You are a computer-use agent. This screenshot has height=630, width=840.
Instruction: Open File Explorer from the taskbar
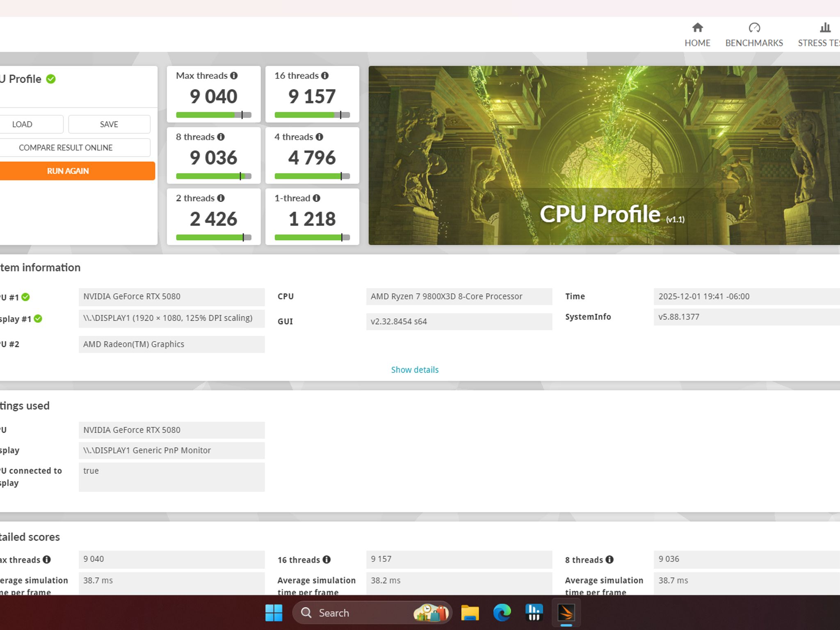pos(470,613)
